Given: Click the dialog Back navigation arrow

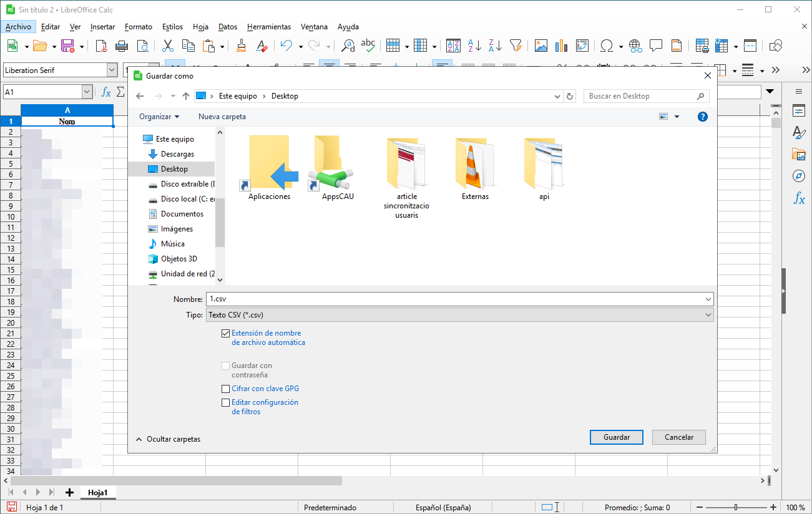Looking at the screenshot, I should [x=140, y=96].
